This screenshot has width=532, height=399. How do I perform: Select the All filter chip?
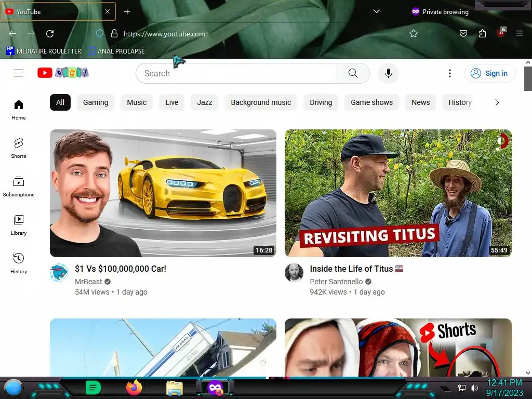point(60,102)
